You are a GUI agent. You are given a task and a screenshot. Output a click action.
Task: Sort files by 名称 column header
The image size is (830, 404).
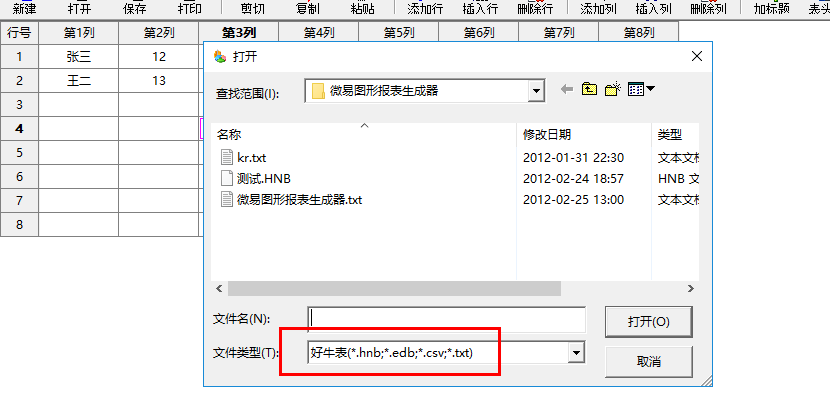click(x=364, y=135)
